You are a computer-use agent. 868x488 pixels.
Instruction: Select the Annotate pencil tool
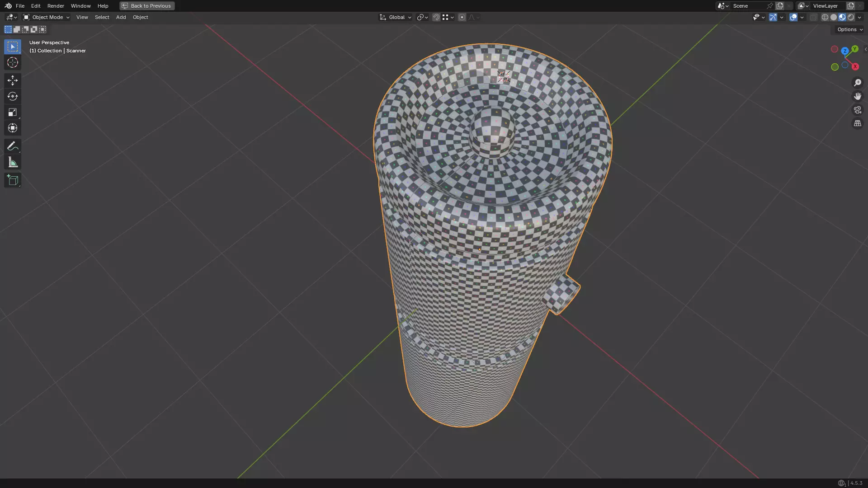coord(12,146)
